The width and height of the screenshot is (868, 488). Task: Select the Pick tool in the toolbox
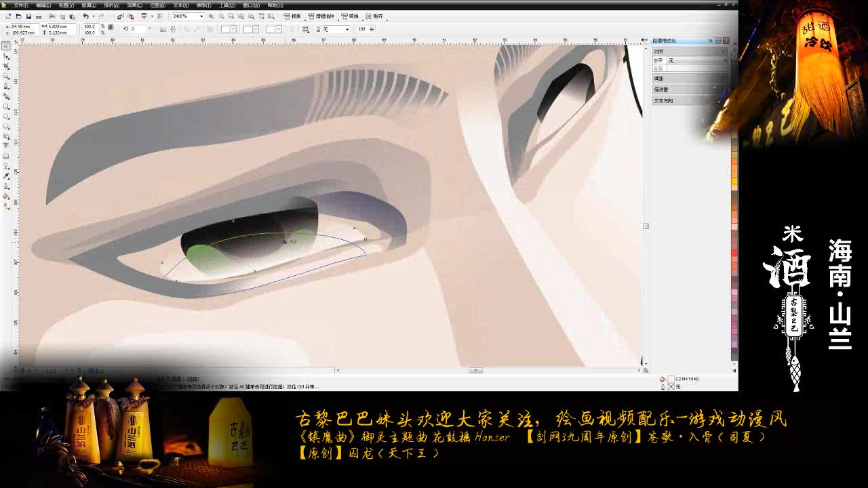click(x=5, y=46)
